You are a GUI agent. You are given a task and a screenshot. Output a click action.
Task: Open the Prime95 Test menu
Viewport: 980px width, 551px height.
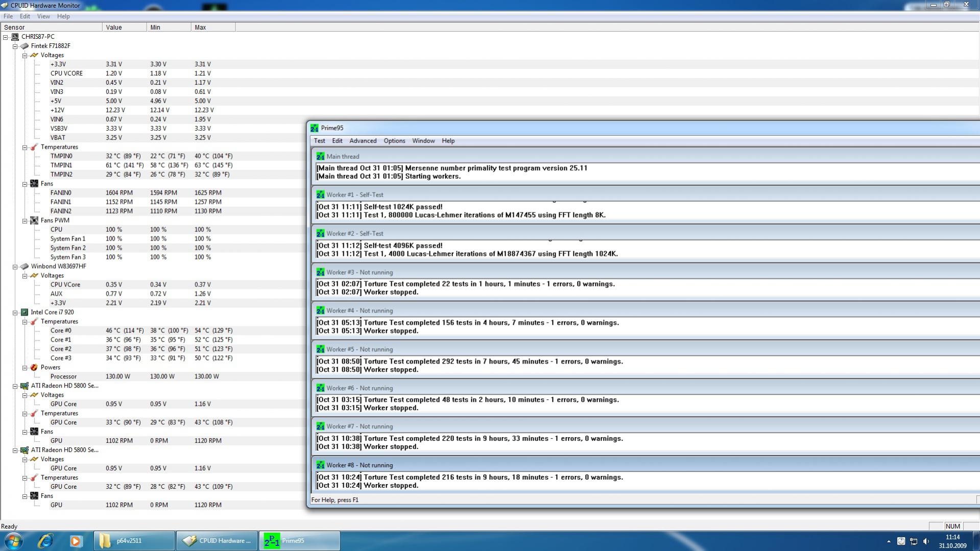[319, 141]
